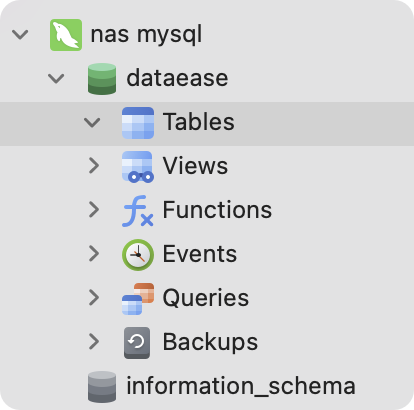This screenshot has height=410, width=414.
Task: Select the information_schema database label
Action: pos(241,386)
